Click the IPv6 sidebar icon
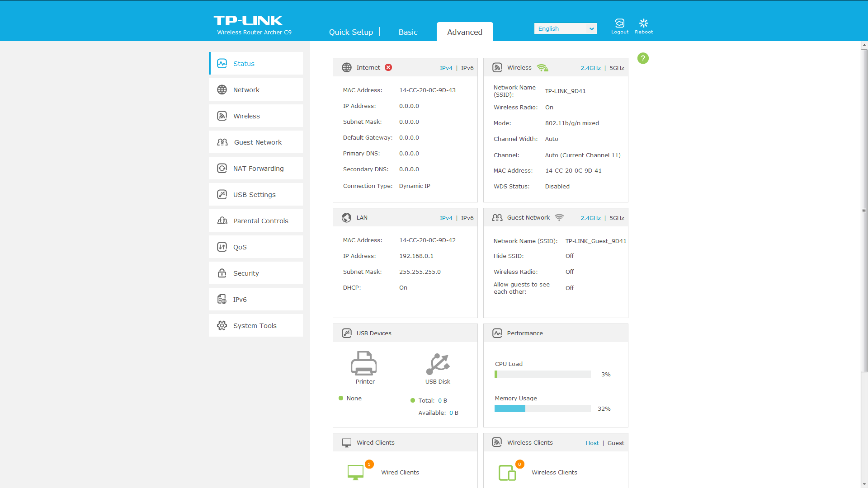The width and height of the screenshot is (868, 488). tap(222, 299)
